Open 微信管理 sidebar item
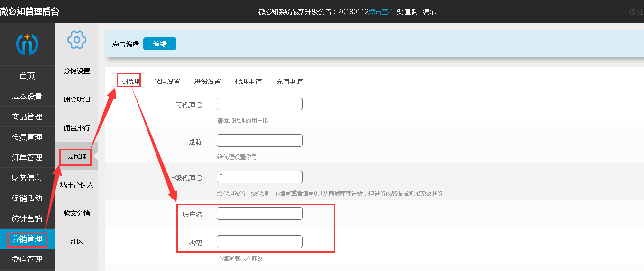This screenshot has width=644, height=271. [x=27, y=259]
